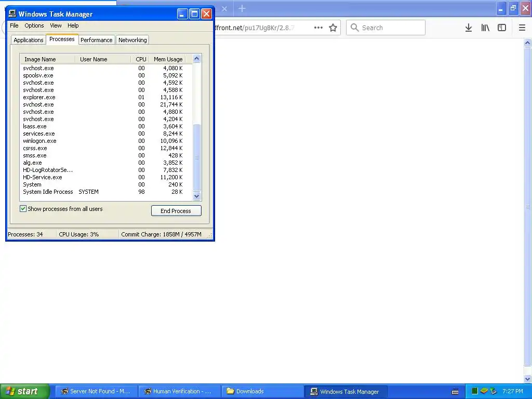Click the keyboard icon in taskbar
Image resolution: width=532 pixels, height=399 pixels.
[x=455, y=392]
